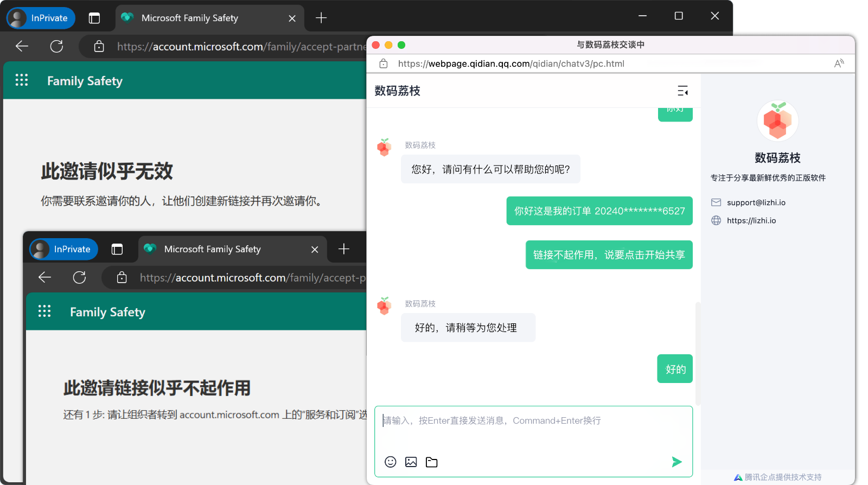Click Family Safety title in top Edge window

click(x=85, y=81)
